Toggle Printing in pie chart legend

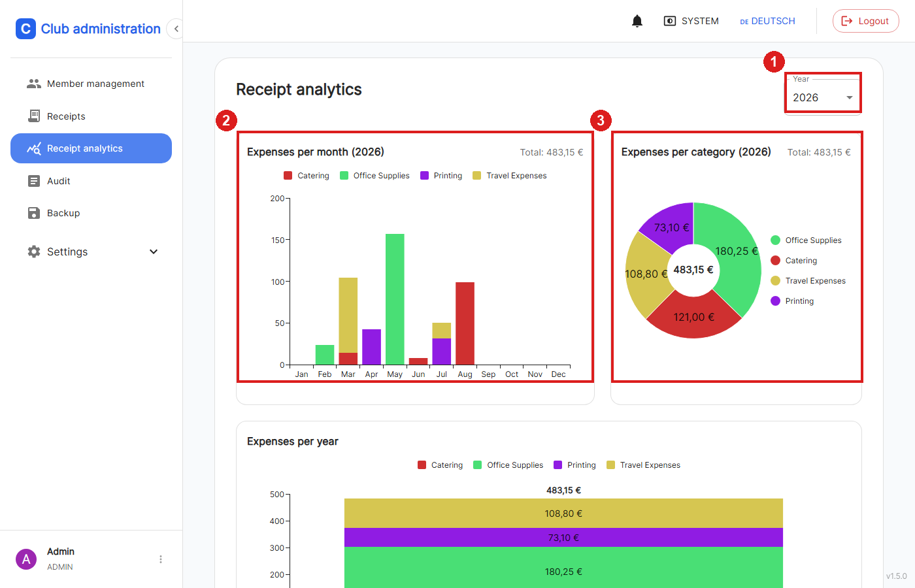coord(792,301)
